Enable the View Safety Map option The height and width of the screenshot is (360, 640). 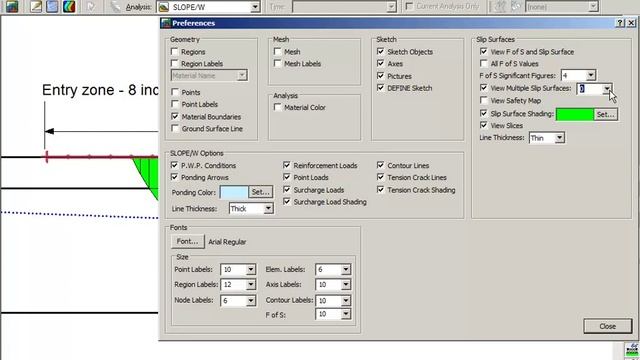pos(484,100)
